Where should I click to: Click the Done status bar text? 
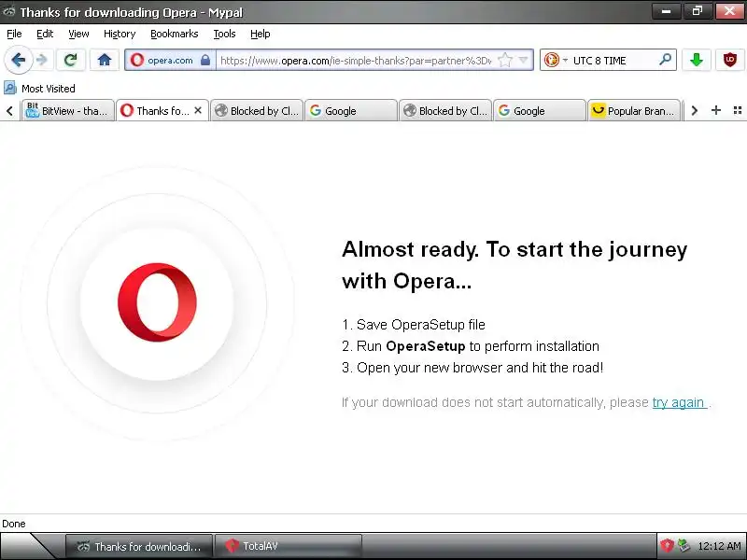pos(14,524)
